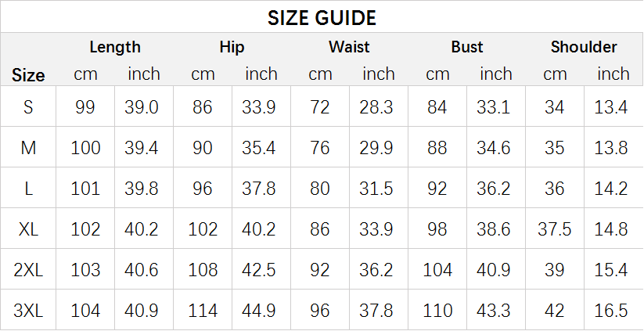Image resolution: width=644 pixels, height=331 pixels.
Task: Select the 2XL size row label
Action: tap(28, 270)
